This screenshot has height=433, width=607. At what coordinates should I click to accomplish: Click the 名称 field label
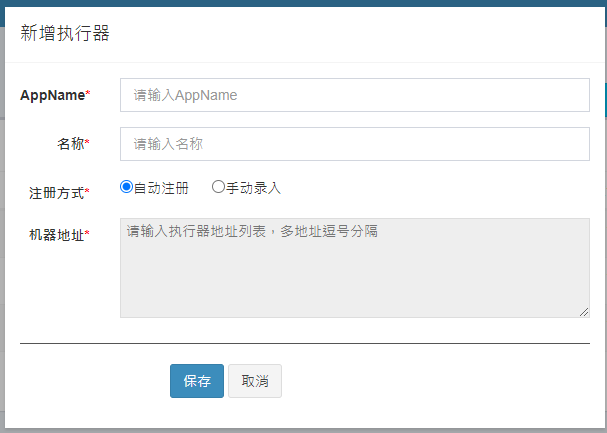[70, 144]
